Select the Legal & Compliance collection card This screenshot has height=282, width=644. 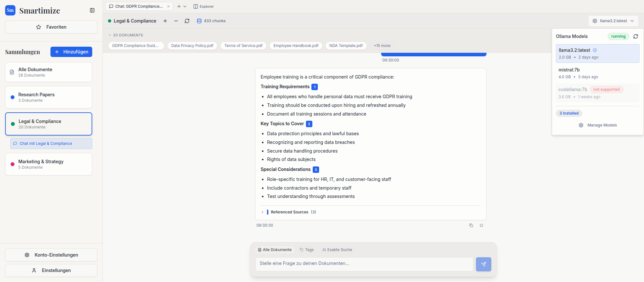49,124
